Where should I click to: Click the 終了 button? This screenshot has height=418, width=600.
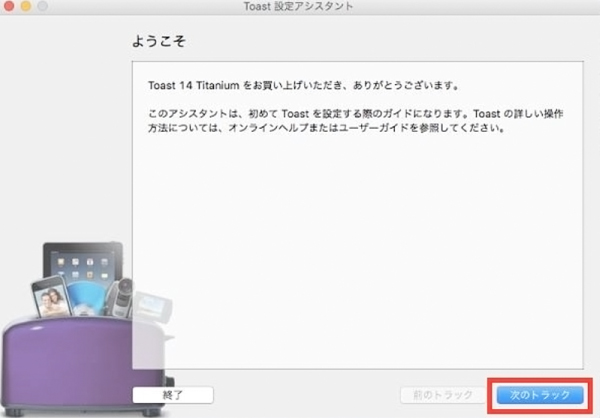pos(173,395)
